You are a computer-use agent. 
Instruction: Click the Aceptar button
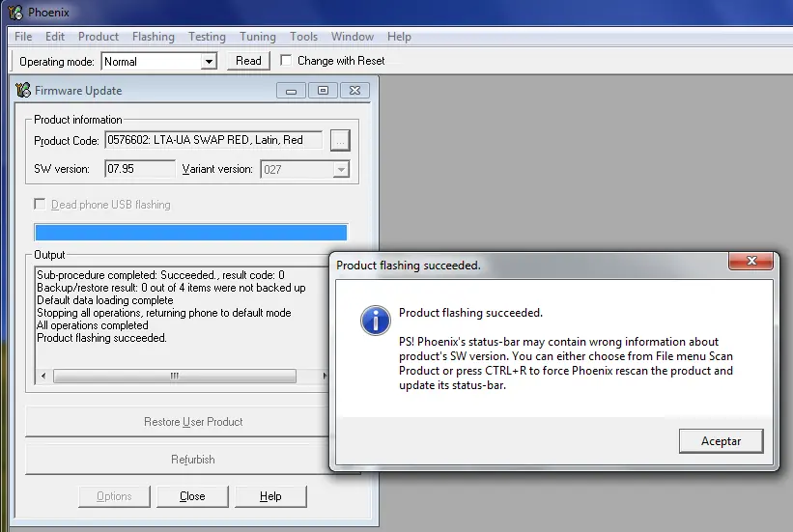coord(721,441)
